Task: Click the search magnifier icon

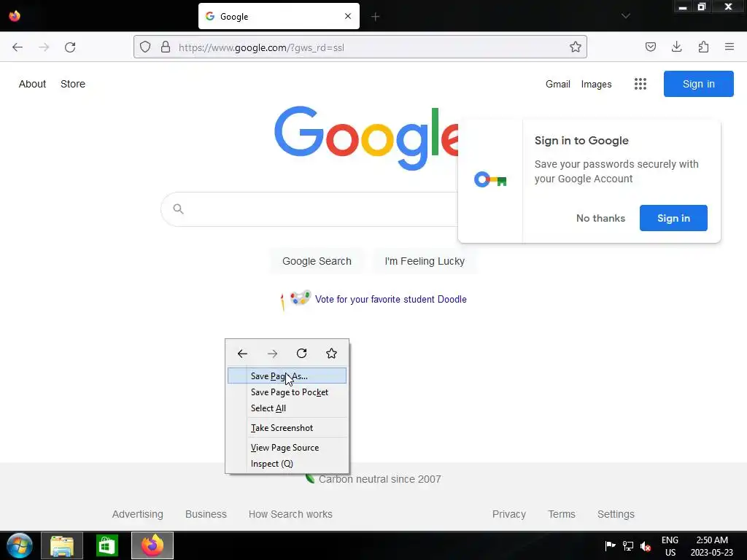Action: [x=178, y=209]
